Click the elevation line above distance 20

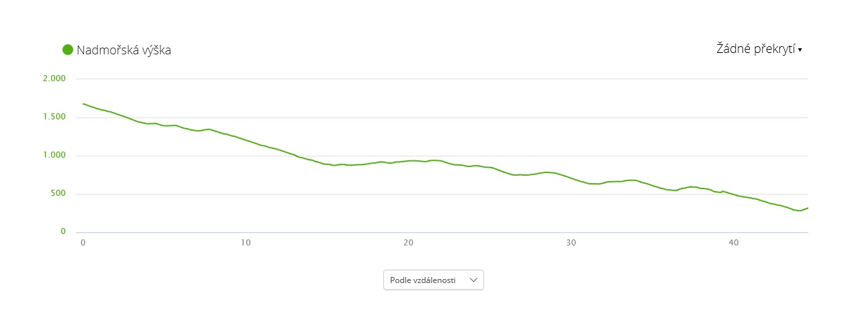[x=408, y=161]
